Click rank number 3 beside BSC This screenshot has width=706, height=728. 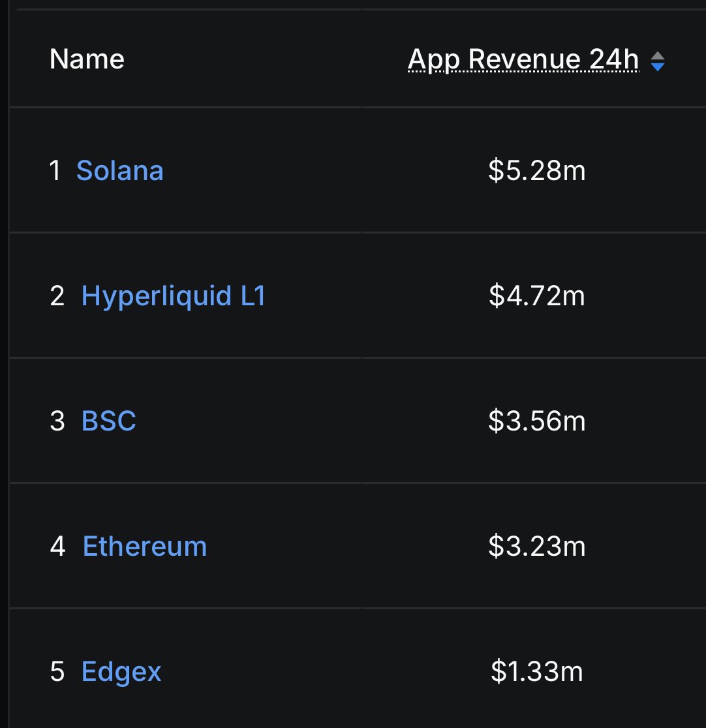pyautogui.click(x=57, y=421)
